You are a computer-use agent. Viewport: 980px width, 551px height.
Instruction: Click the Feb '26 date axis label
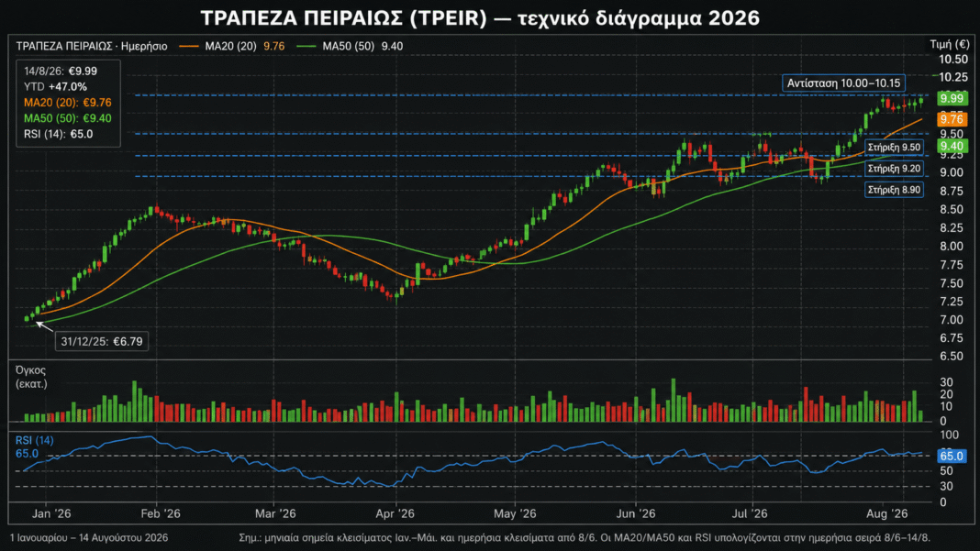point(161,513)
